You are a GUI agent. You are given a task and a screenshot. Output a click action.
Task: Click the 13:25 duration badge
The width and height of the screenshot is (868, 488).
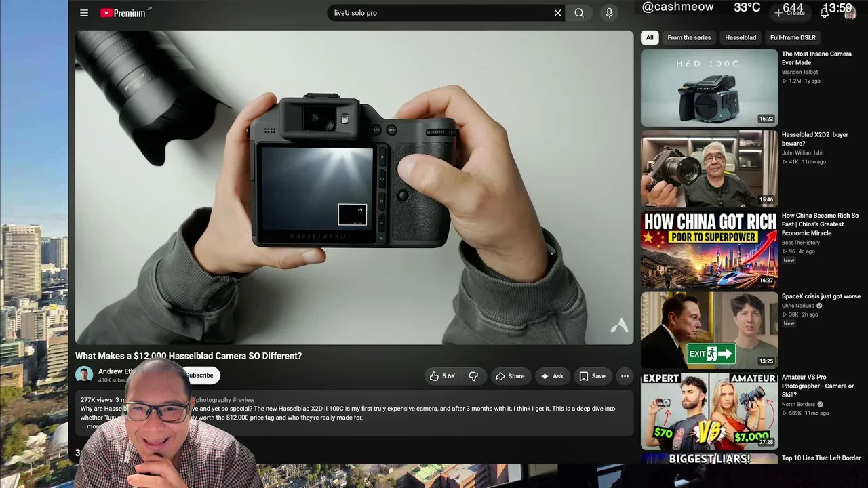click(x=766, y=361)
